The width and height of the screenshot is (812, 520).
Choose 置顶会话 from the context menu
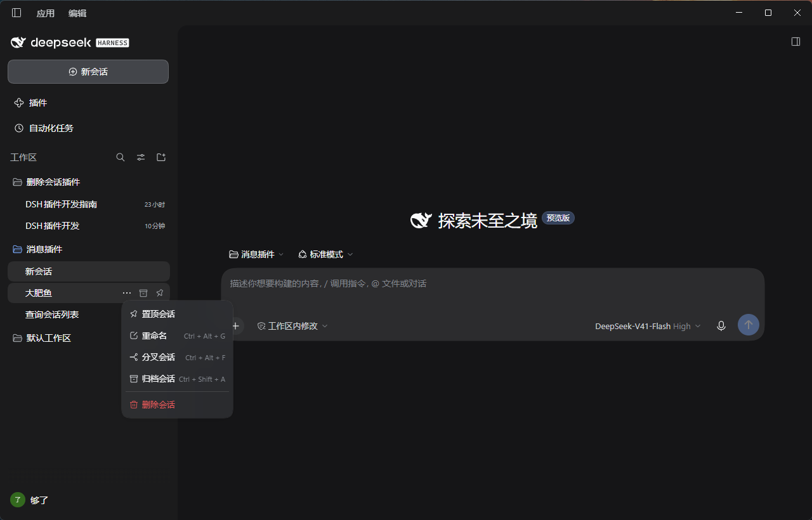pos(177,314)
